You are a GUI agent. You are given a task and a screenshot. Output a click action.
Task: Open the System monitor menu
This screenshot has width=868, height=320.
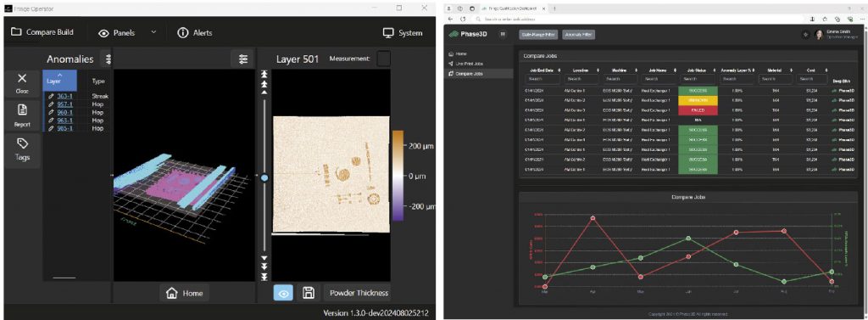[x=403, y=33]
